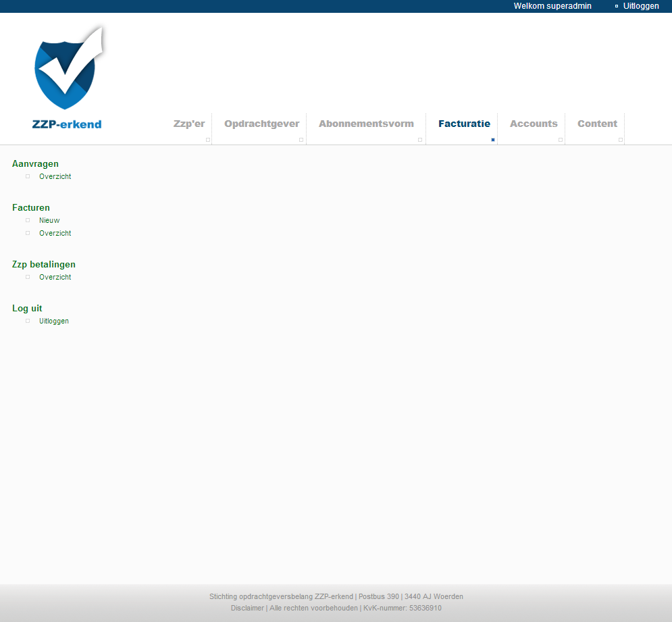Open Overzicht under Aanvragen
This screenshot has width=672, height=622.
(55, 177)
